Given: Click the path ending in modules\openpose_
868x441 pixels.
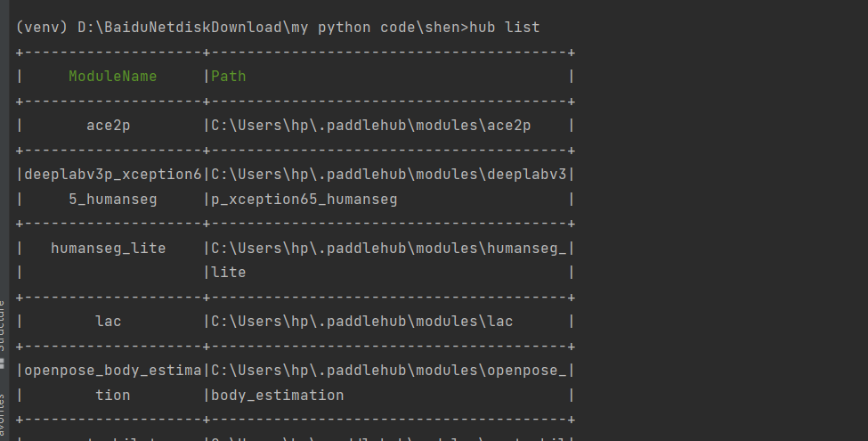Looking at the screenshot, I should pyautogui.click(x=389, y=371).
